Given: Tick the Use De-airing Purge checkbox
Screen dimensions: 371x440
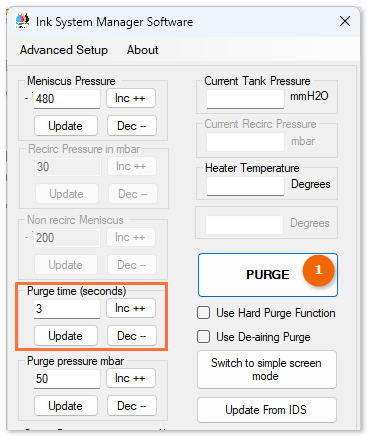Looking at the screenshot, I should coord(203,337).
